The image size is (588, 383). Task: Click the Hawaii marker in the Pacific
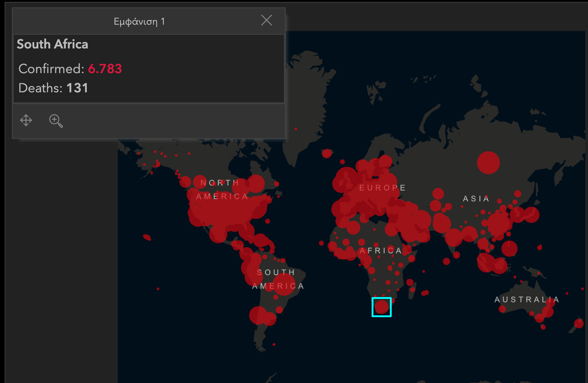147,237
